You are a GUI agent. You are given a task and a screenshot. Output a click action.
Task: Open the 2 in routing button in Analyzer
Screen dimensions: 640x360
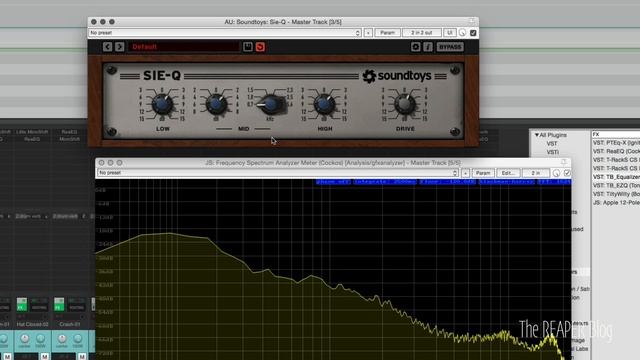[x=536, y=173]
